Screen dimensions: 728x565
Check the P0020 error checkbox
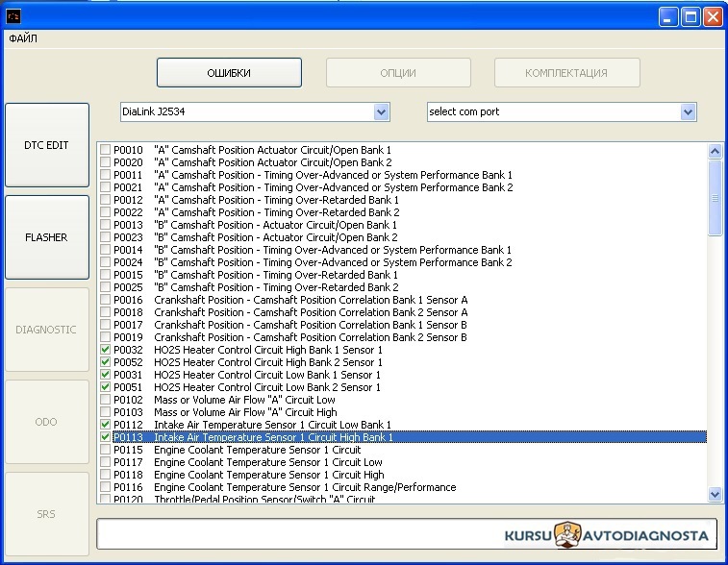click(x=106, y=162)
